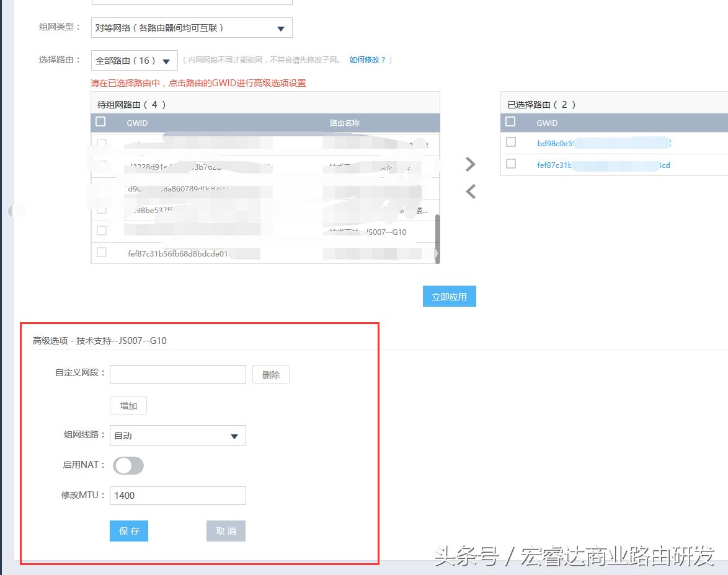
Task: Click the GWID column header
Action: [x=137, y=123]
